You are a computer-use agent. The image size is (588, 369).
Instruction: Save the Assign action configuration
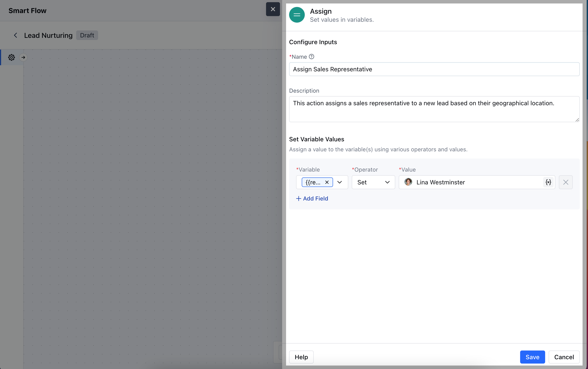(532, 357)
